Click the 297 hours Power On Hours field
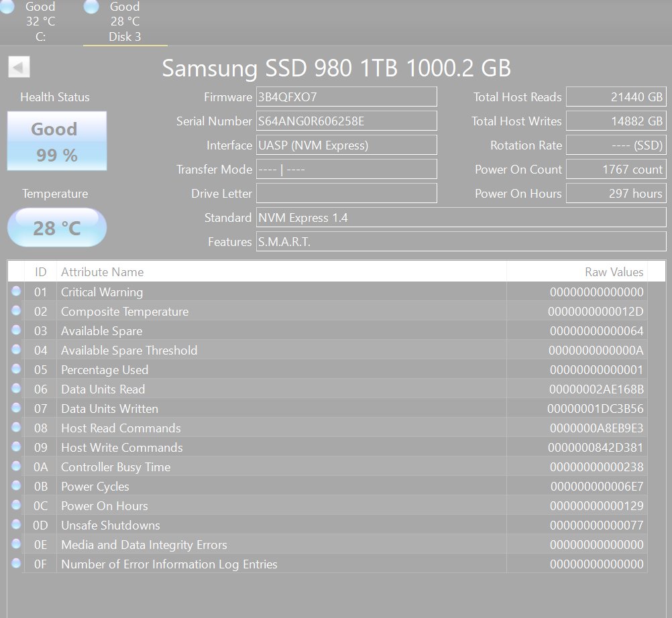The height and width of the screenshot is (618, 672). (x=616, y=193)
